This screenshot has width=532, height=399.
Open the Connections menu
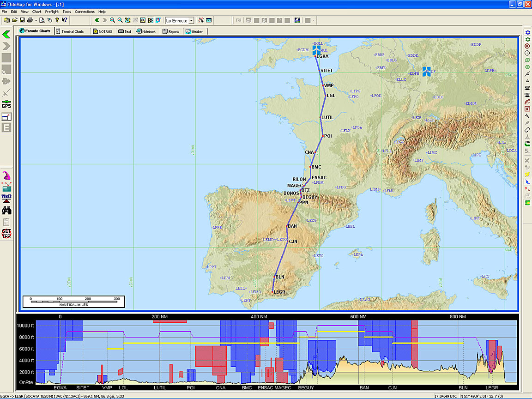tap(85, 12)
